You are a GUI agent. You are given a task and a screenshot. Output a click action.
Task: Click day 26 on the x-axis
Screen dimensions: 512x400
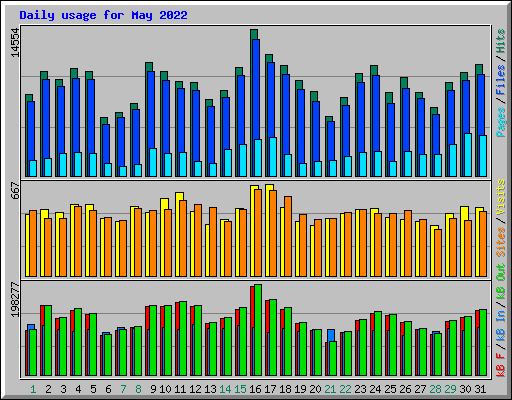[x=405, y=389]
